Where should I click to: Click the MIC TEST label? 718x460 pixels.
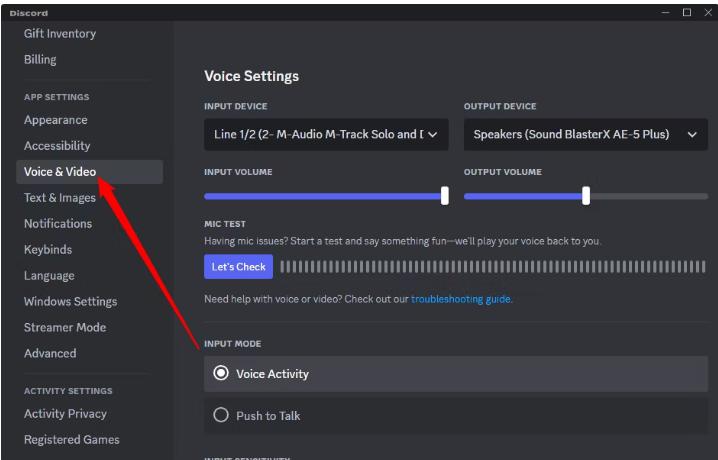(225, 224)
